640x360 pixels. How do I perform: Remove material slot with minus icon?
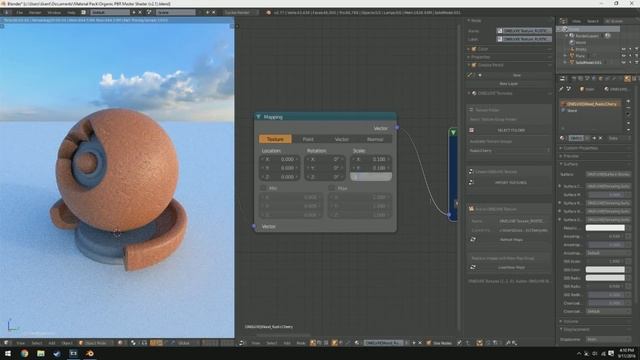point(628,108)
